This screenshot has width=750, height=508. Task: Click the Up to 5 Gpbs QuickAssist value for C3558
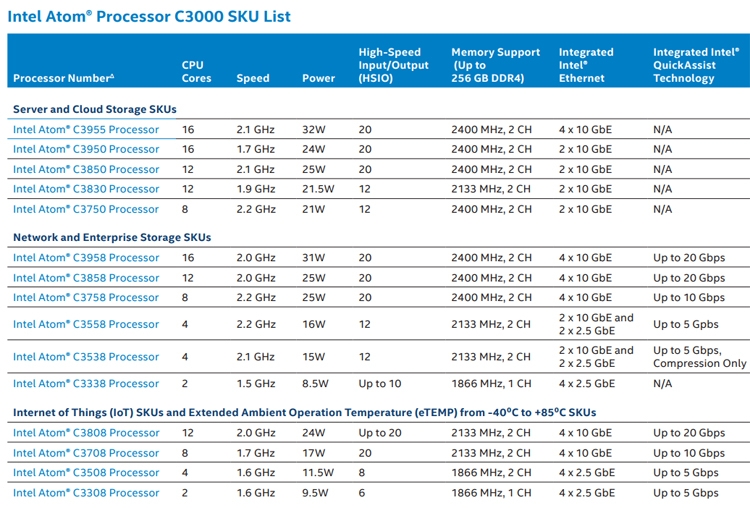point(685,324)
